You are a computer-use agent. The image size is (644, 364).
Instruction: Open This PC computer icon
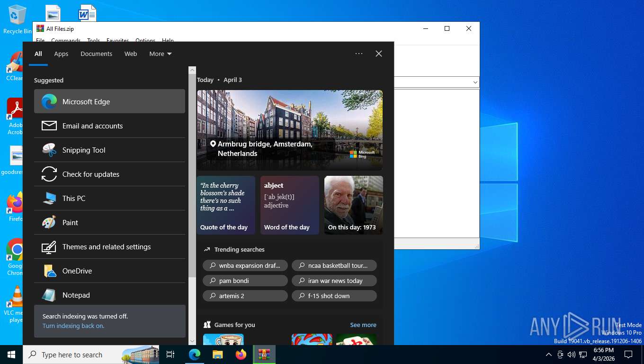click(49, 198)
